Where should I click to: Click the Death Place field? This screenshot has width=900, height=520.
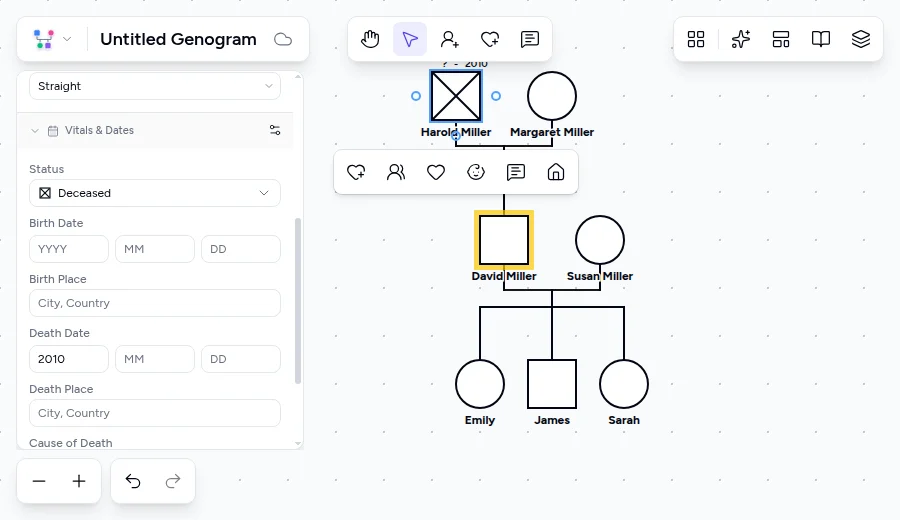(x=155, y=413)
